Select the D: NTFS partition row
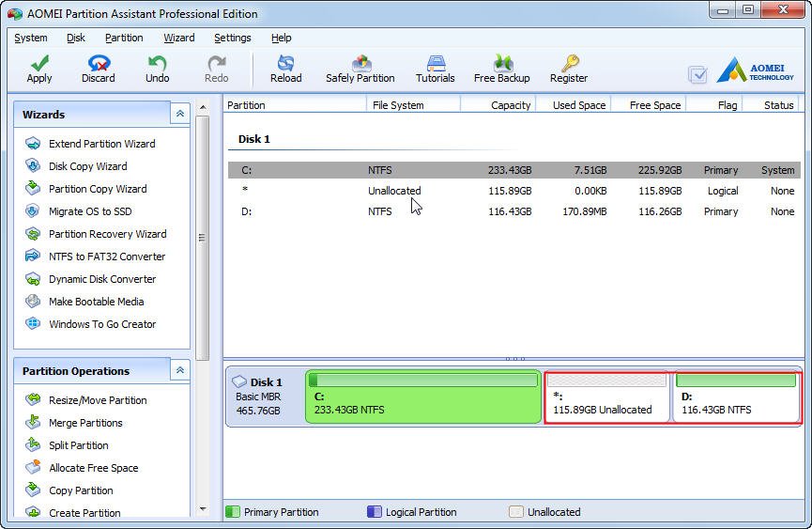The height and width of the screenshot is (529, 812). pyautogui.click(x=514, y=211)
